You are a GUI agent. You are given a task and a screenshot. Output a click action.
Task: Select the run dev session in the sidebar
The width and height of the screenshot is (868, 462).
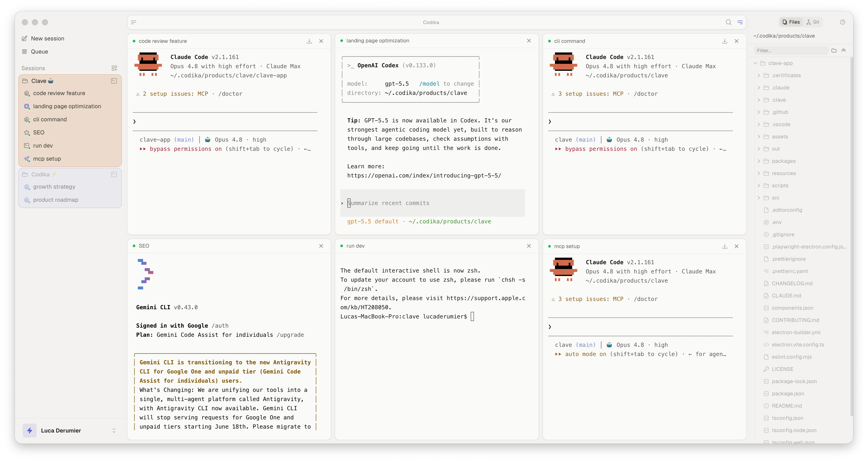coord(70,146)
